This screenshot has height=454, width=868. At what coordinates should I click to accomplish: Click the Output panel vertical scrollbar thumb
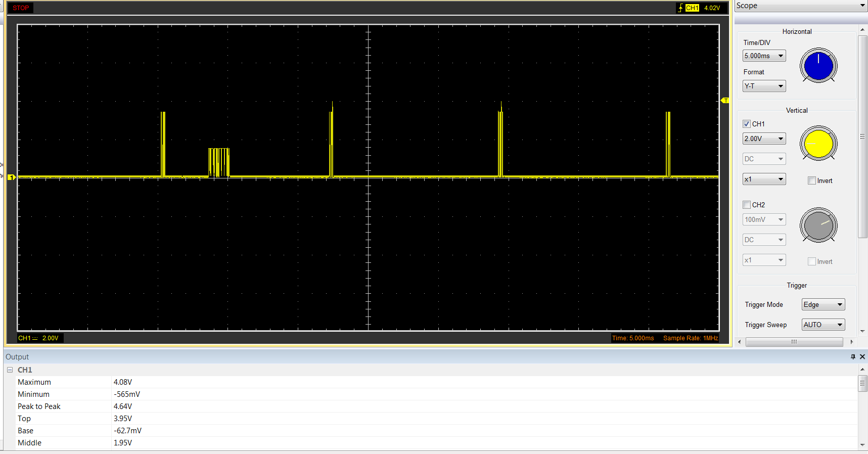pyautogui.click(x=862, y=383)
